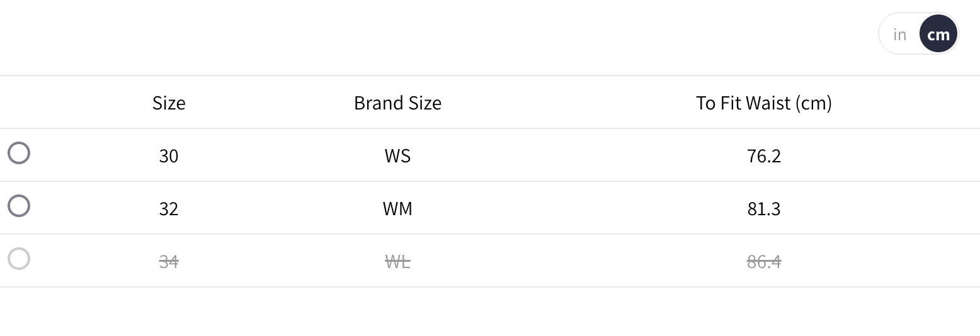The height and width of the screenshot is (336, 980).
Task: Click the '32' size cell
Action: click(169, 208)
